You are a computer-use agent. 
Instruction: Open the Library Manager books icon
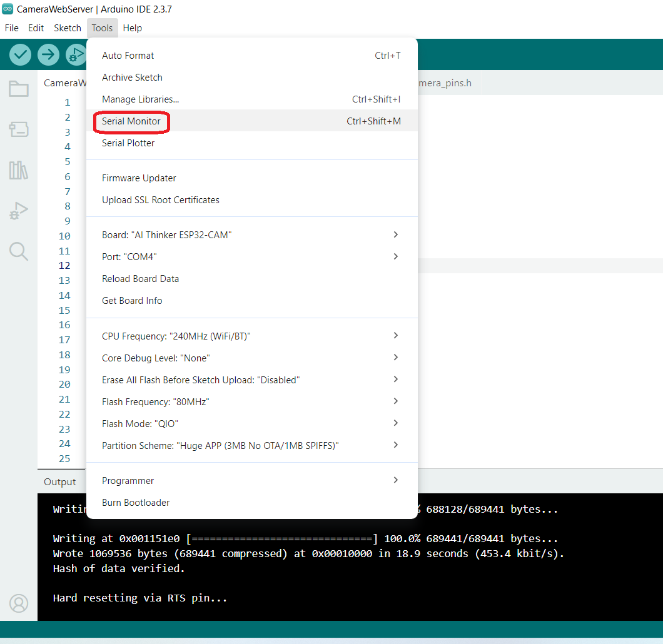[x=19, y=170]
